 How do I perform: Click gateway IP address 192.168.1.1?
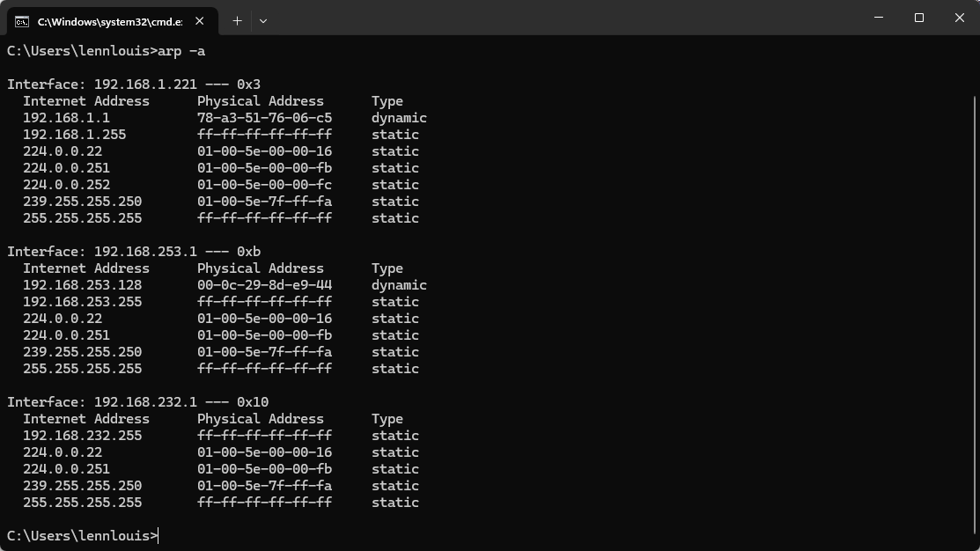click(x=66, y=118)
